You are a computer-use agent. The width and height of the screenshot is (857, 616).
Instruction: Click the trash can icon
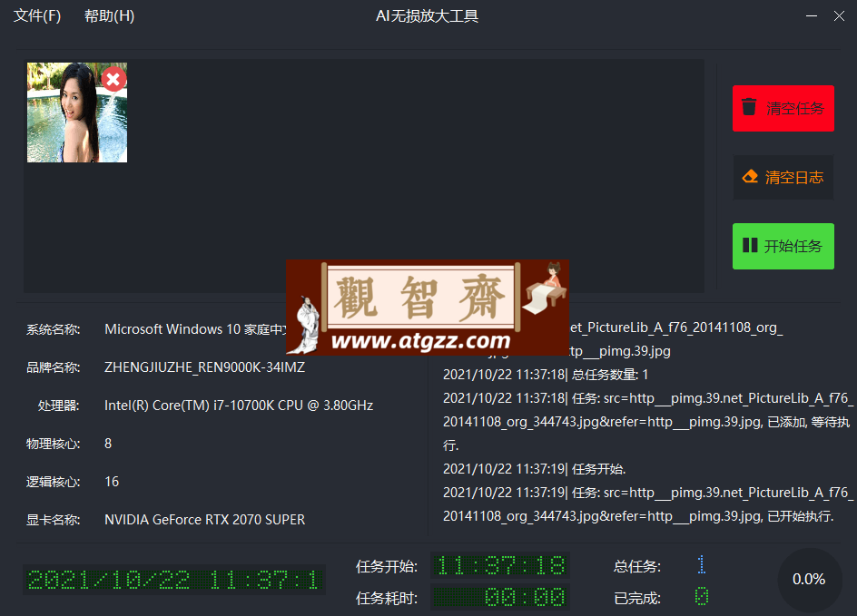[x=749, y=106]
